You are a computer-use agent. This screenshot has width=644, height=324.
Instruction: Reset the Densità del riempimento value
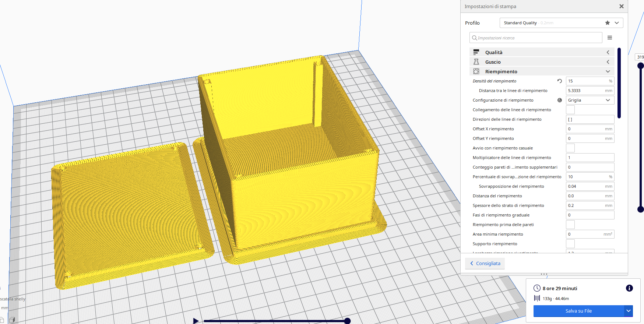559,81
